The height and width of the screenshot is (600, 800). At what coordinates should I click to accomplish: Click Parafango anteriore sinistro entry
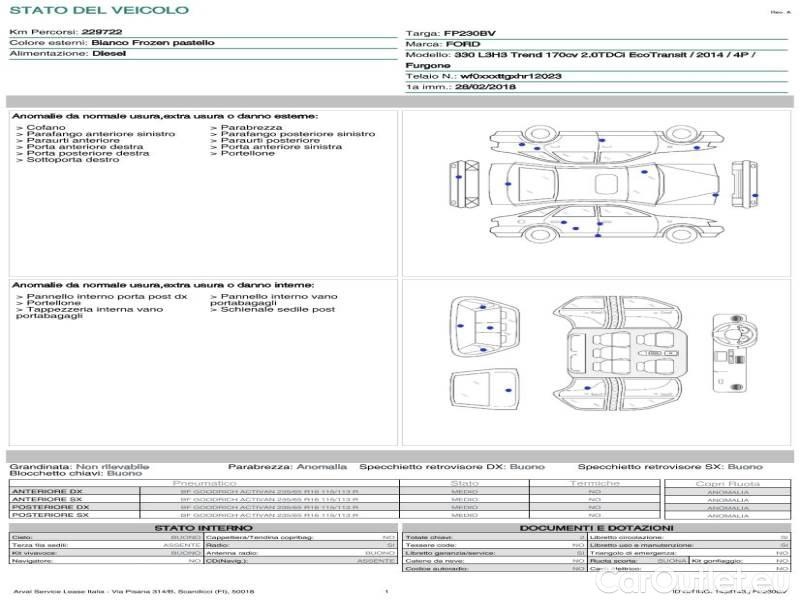(x=95, y=134)
